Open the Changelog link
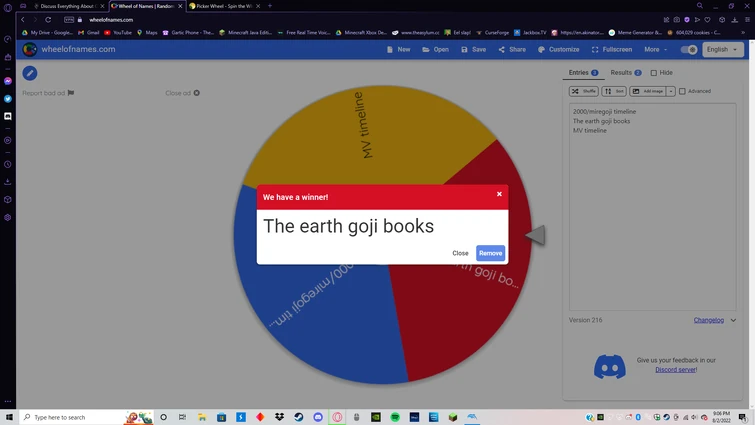The height and width of the screenshot is (425, 755). tap(708, 320)
